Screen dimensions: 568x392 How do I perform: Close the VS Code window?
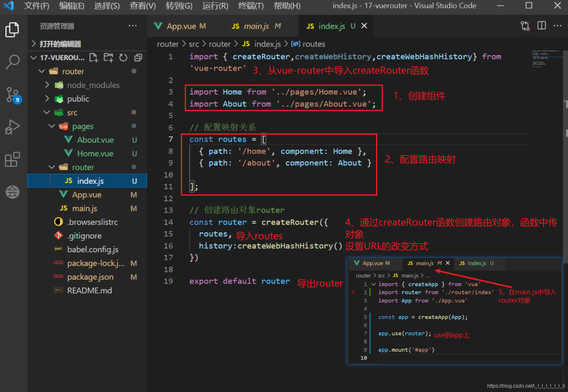(x=557, y=6)
